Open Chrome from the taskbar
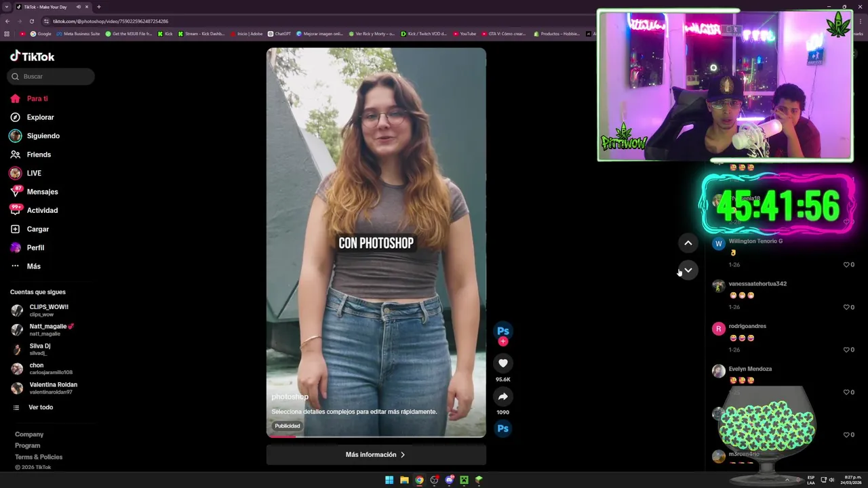Screen dimensions: 868x488 click(419, 480)
